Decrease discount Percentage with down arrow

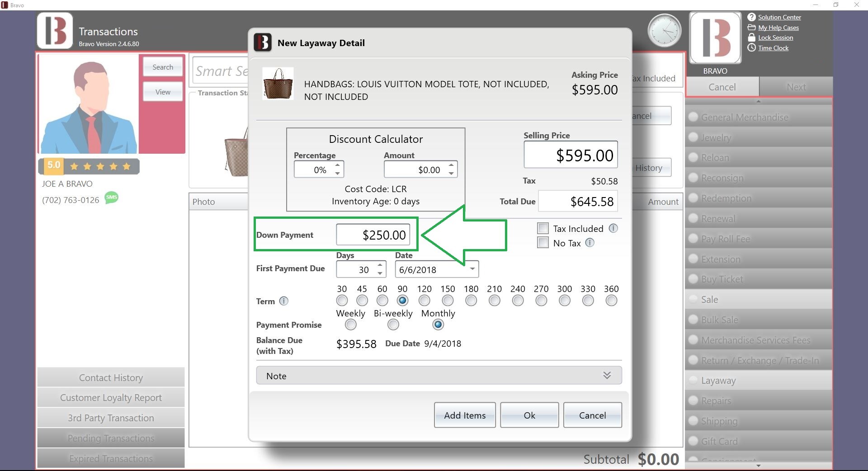(x=337, y=173)
